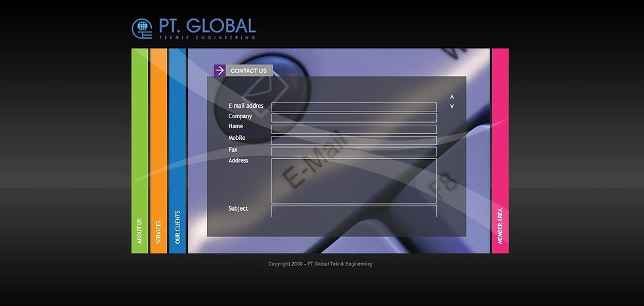The width and height of the screenshot is (644, 306).
Task: Focus the E-mail address input field
Action: click(x=354, y=107)
